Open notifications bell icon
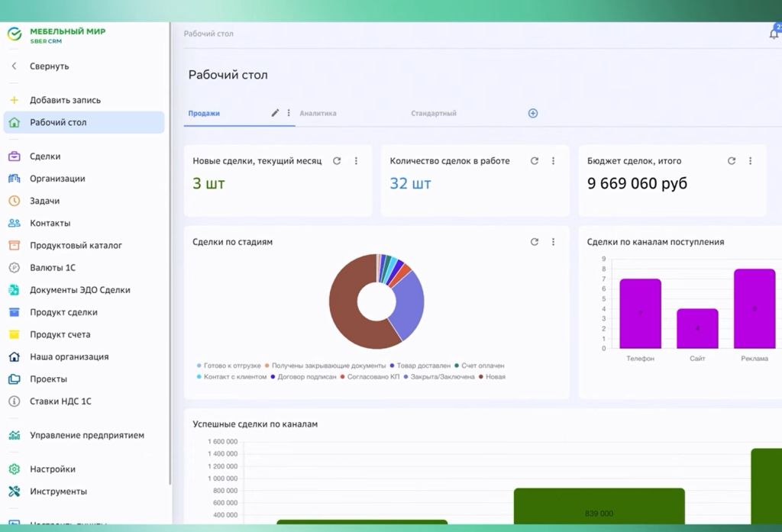 (x=774, y=34)
